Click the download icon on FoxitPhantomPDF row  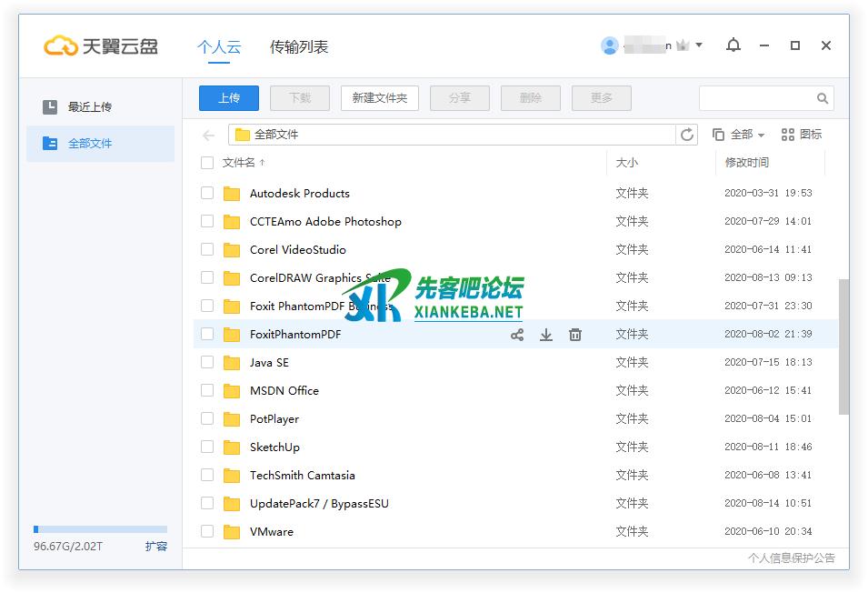pos(546,335)
